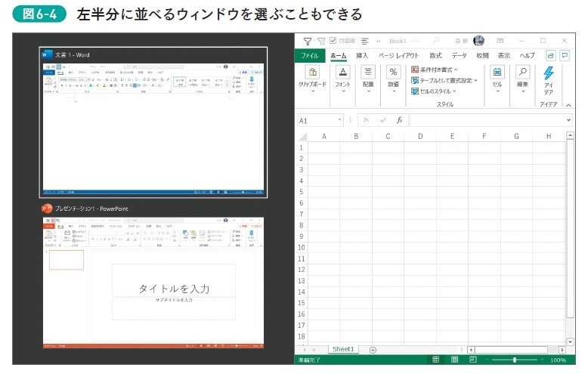588x374 pixels.
Task: Click the 数値 percent icon
Action: click(x=393, y=72)
